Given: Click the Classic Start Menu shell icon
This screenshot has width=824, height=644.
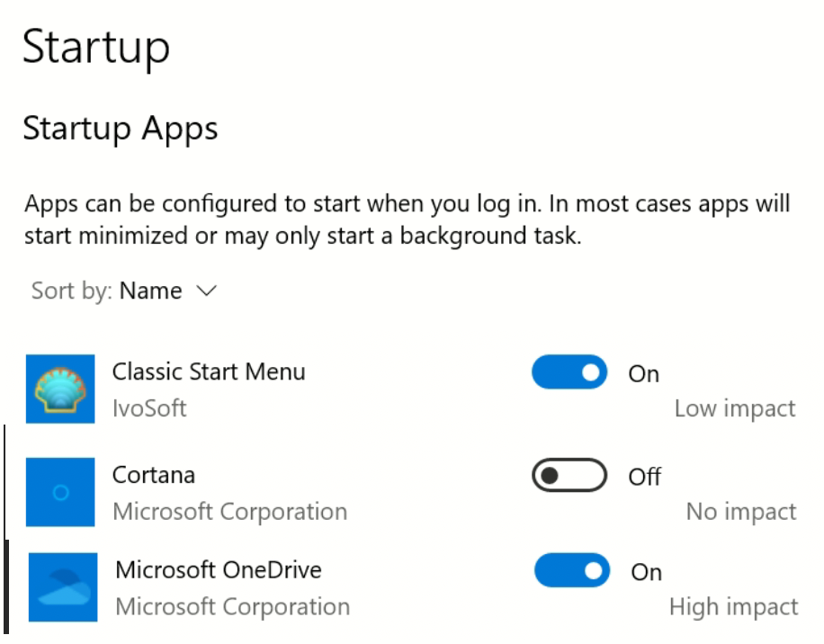Looking at the screenshot, I should (60, 389).
